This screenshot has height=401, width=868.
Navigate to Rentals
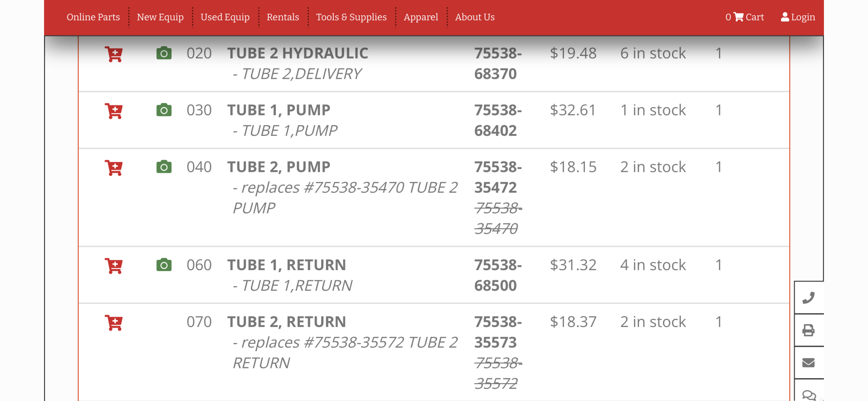(283, 17)
